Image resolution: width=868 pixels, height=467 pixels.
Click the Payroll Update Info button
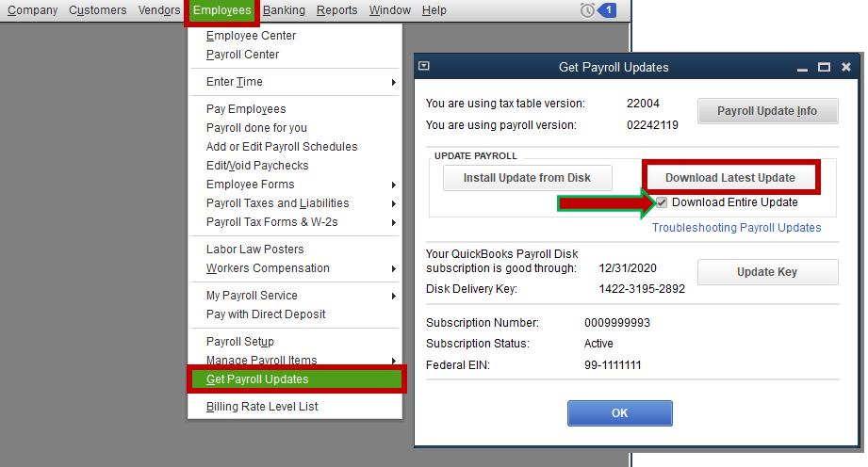tap(767, 111)
